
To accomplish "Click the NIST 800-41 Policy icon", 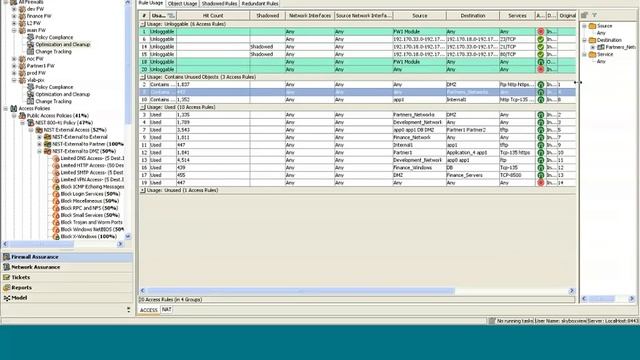I will pos(31,123).
